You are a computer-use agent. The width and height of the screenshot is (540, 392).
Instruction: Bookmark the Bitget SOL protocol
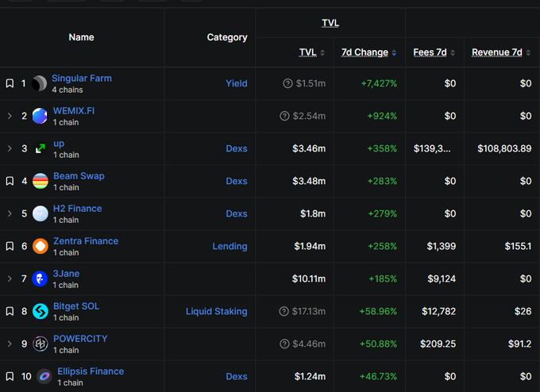click(10, 312)
